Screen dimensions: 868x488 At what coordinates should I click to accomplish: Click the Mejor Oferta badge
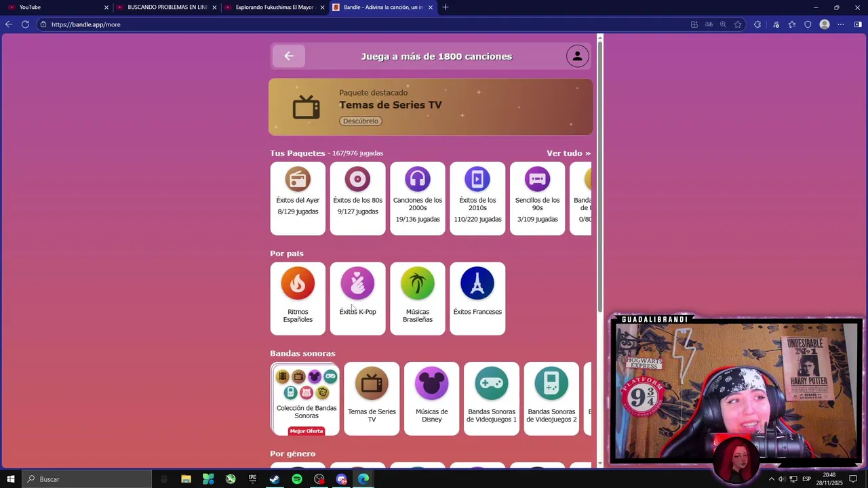point(306,431)
